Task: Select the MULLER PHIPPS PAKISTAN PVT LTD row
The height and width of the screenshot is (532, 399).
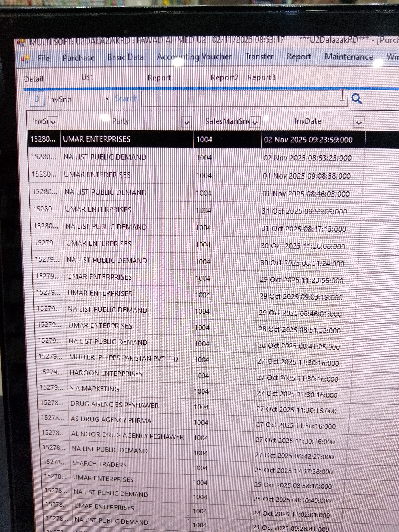Action: (123, 358)
